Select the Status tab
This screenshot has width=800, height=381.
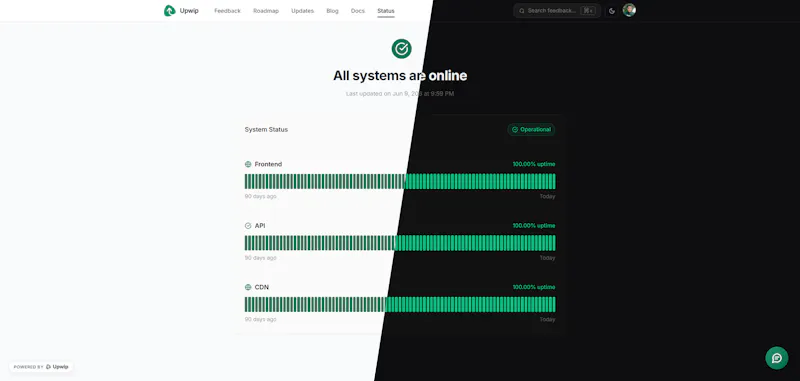tap(386, 11)
